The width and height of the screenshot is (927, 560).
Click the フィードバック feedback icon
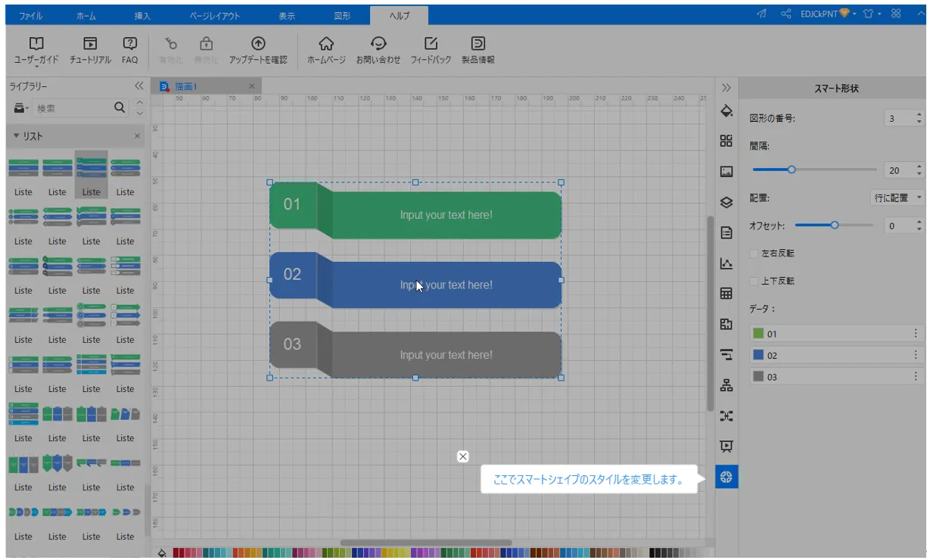(431, 44)
